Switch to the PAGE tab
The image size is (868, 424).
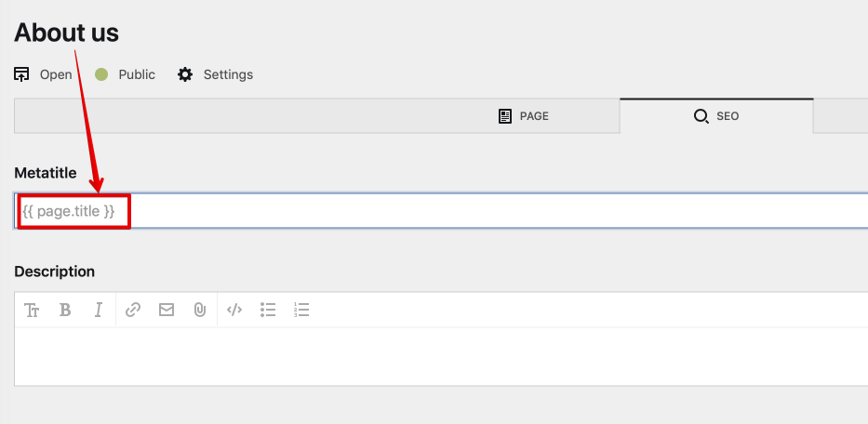(x=524, y=116)
